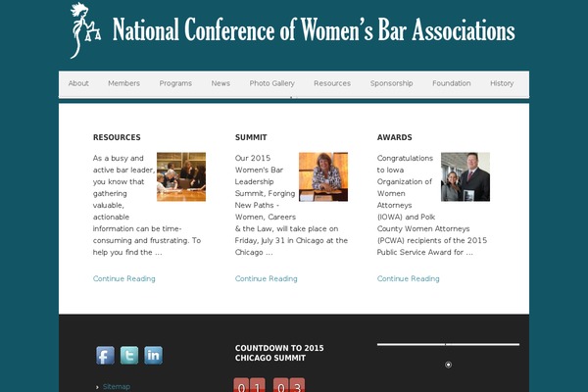Click the National Conference of Women's Bar Associations title
588x392 pixels.
[x=314, y=30]
